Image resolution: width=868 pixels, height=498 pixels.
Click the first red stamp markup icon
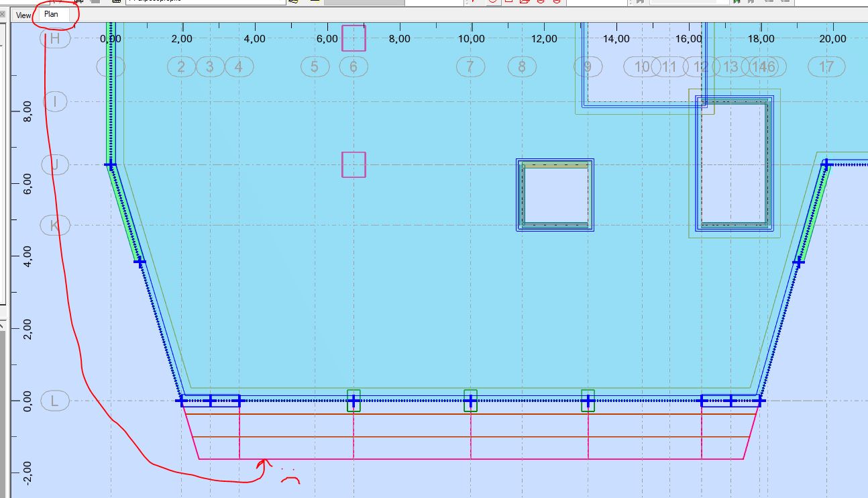tap(541, 4)
